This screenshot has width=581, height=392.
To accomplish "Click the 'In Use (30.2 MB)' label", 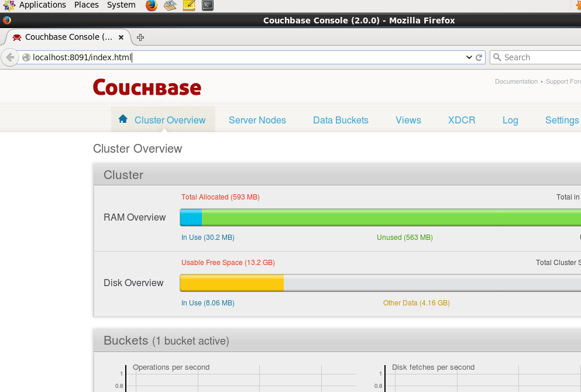I will (x=208, y=238).
